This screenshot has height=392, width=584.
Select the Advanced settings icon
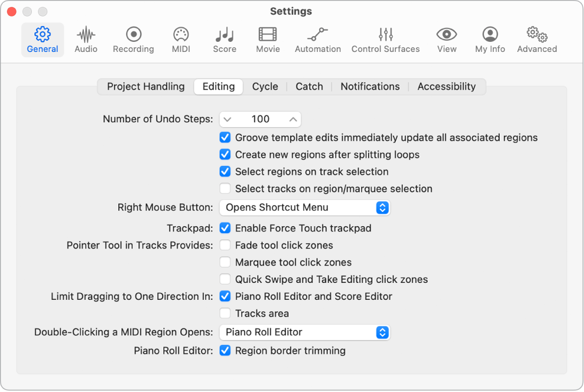click(536, 40)
